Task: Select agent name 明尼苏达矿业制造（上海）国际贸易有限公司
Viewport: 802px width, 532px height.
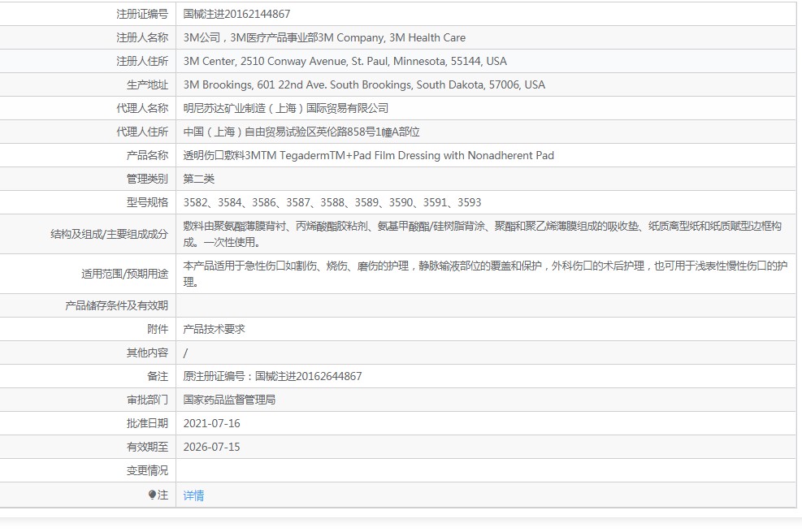Action: (x=286, y=108)
